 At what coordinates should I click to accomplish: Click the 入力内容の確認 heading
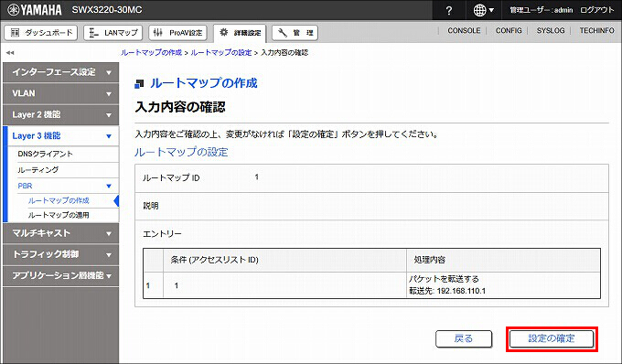(180, 107)
